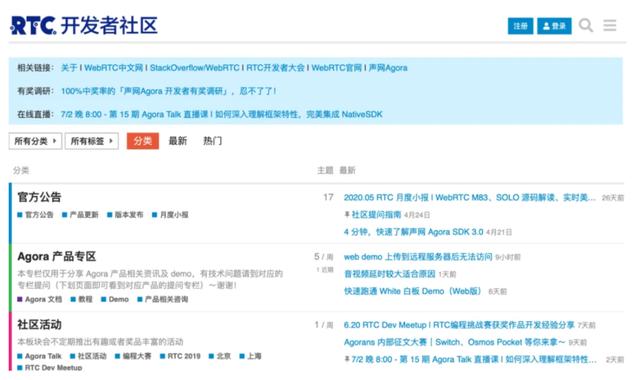Viewport: 640px width, 380px height.
Task: Open the 快速跑通 White 白板 Demo topic
Action: [x=414, y=291]
